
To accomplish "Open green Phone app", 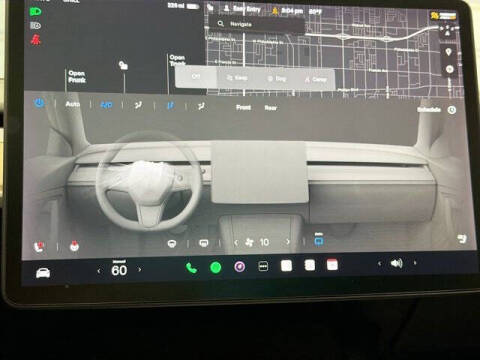I will point(191,268).
